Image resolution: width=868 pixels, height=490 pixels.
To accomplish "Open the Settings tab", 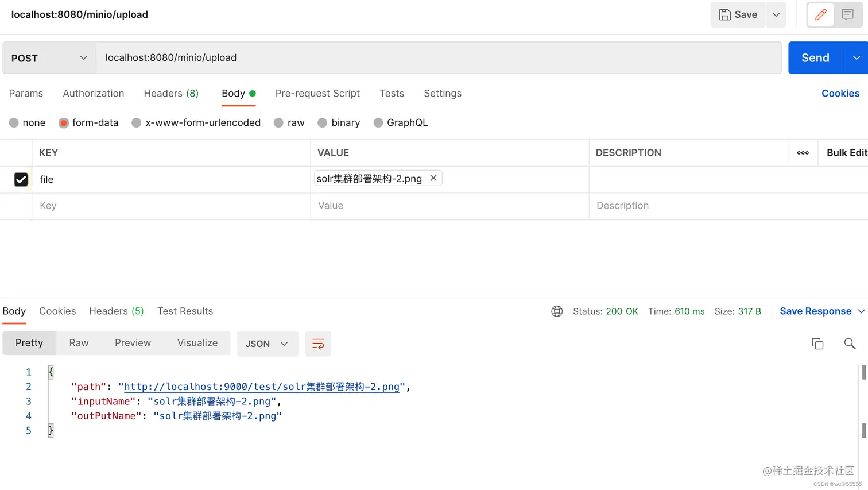I will [443, 94].
